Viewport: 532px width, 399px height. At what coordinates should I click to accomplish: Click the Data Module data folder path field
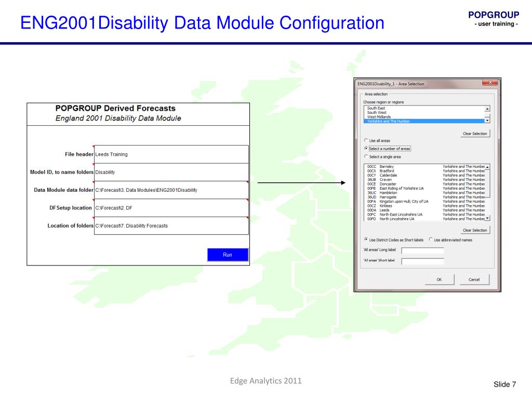click(x=171, y=190)
